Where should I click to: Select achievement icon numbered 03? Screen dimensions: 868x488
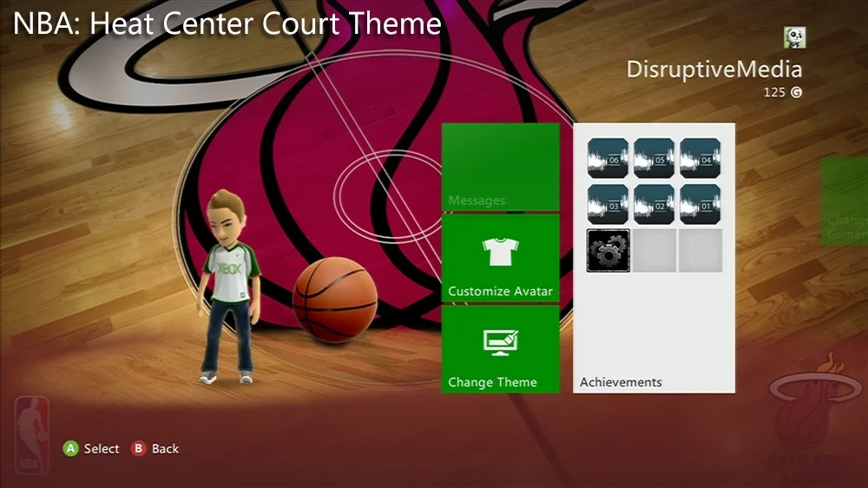pos(608,204)
